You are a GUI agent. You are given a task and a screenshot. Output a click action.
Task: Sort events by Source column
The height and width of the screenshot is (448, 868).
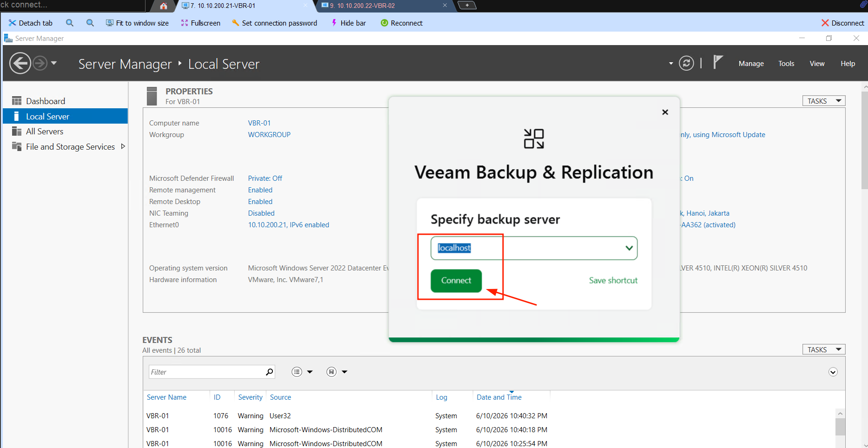pyautogui.click(x=280, y=397)
